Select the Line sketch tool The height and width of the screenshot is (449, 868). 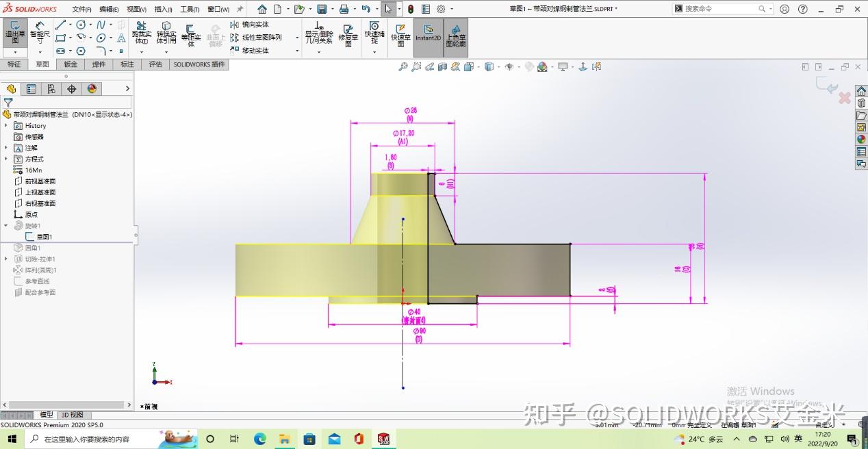(x=60, y=25)
